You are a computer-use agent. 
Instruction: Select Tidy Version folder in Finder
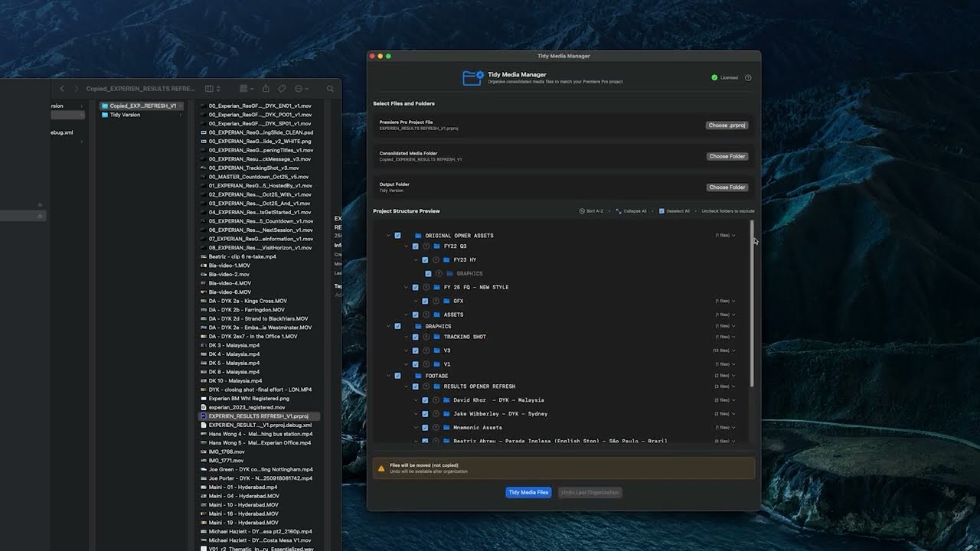point(142,115)
